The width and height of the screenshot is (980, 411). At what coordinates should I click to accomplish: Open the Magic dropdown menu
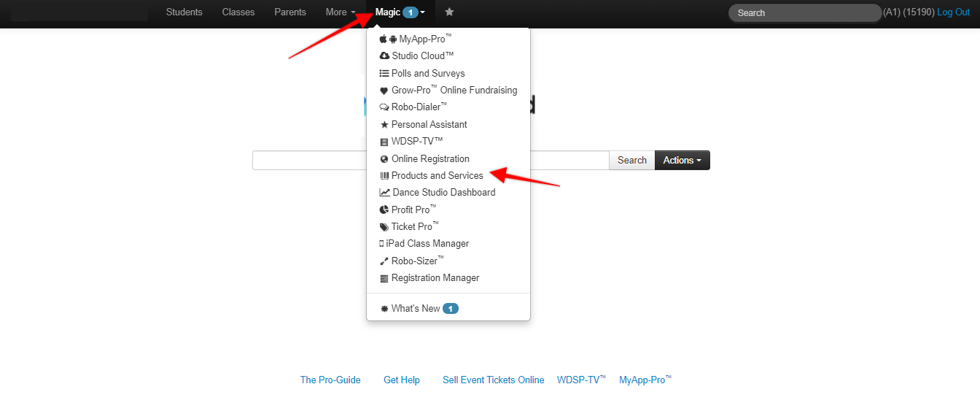pyautogui.click(x=400, y=12)
